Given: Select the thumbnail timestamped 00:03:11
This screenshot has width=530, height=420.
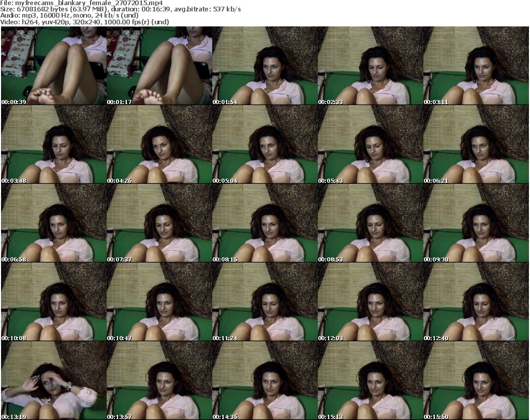Looking at the screenshot, I should (476, 66).
